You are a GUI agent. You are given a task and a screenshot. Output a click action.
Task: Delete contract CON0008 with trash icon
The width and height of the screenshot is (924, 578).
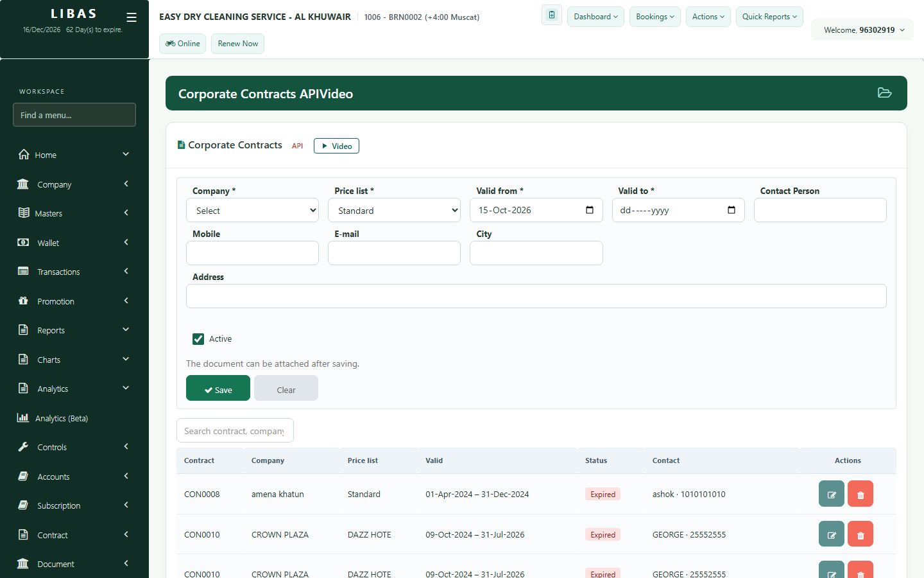860,495
